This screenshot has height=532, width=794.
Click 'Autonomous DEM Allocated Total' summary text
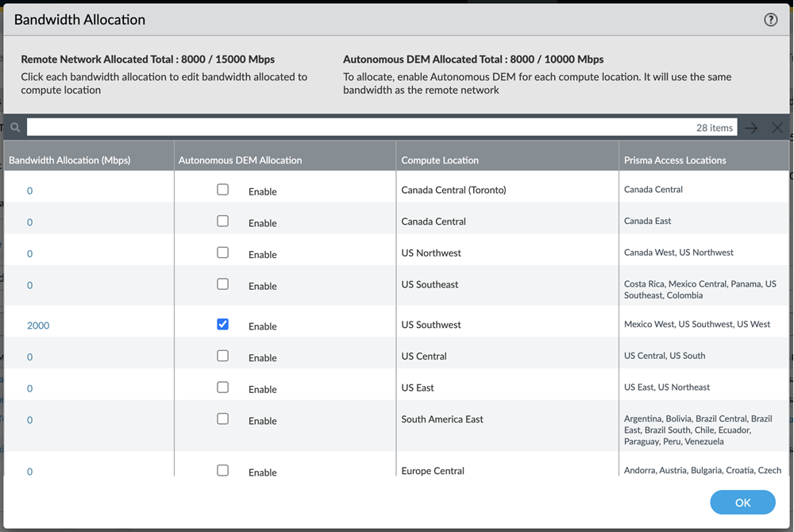[473, 60]
